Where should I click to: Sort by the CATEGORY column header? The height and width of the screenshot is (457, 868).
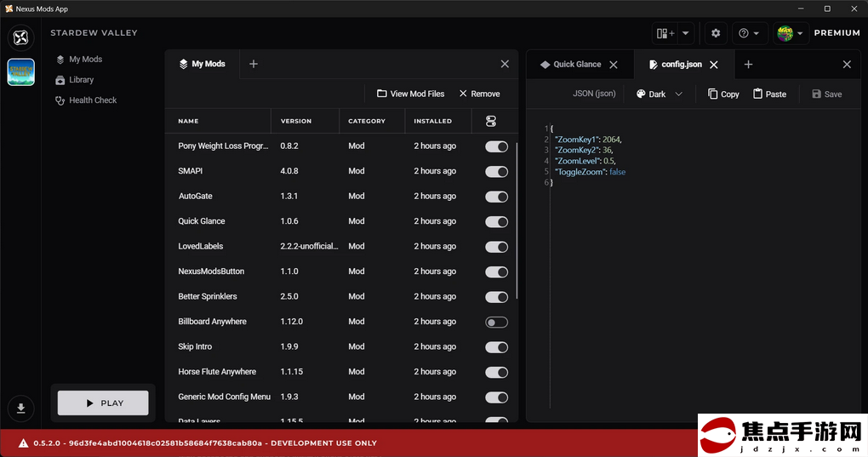tap(367, 121)
